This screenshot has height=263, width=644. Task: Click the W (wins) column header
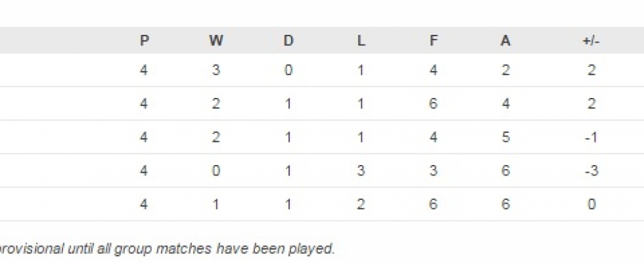pos(216,41)
